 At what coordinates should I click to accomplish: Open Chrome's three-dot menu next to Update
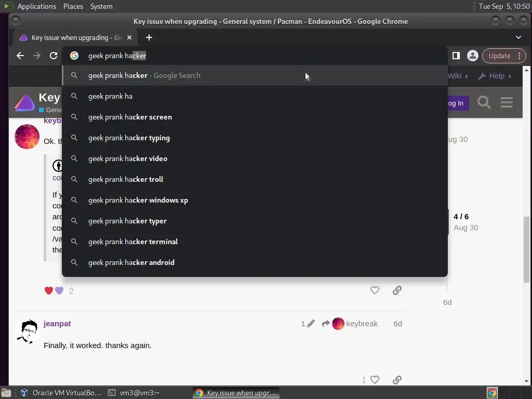coord(520,56)
